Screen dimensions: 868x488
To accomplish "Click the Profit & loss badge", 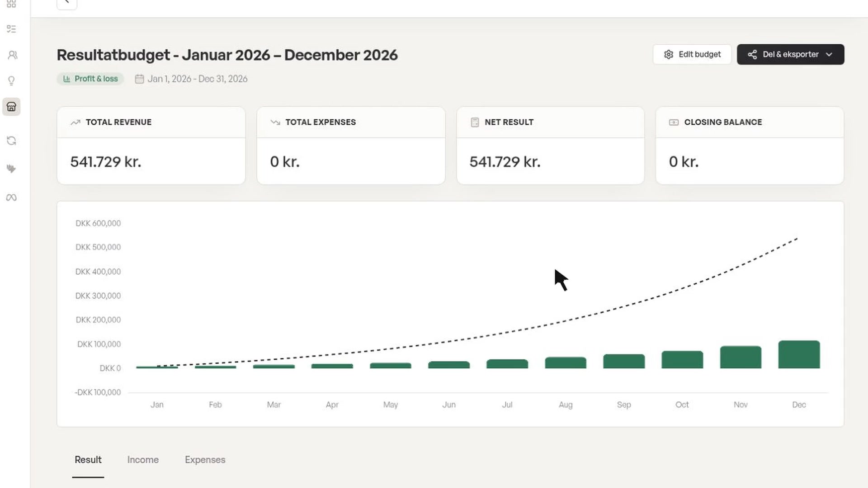I will click(x=90, y=79).
